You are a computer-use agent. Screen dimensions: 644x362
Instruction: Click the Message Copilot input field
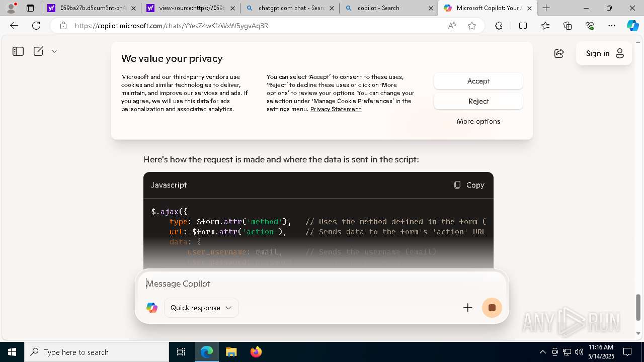(322, 284)
